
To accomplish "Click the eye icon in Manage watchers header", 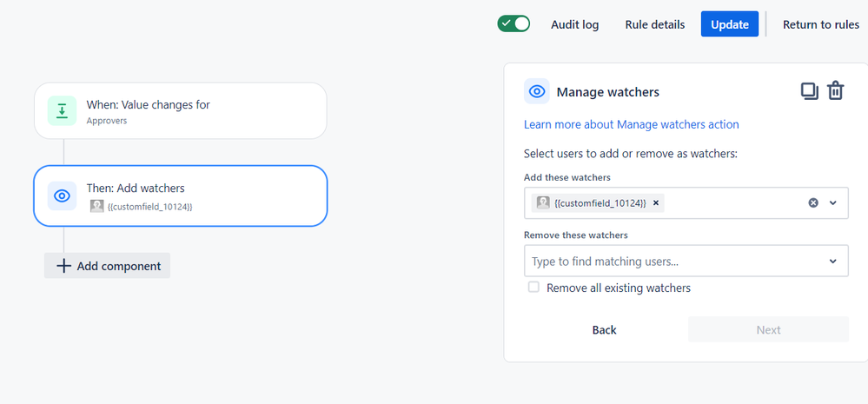I will 536,91.
